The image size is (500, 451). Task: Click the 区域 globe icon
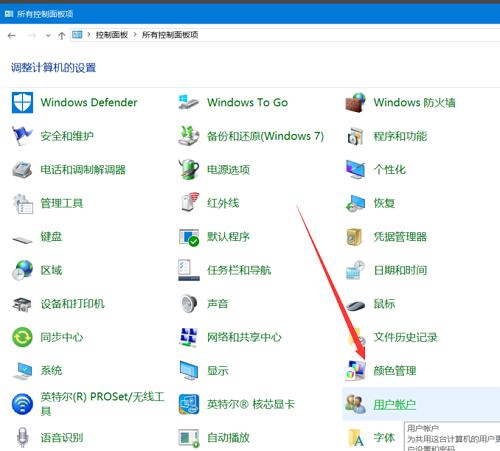[x=22, y=270]
